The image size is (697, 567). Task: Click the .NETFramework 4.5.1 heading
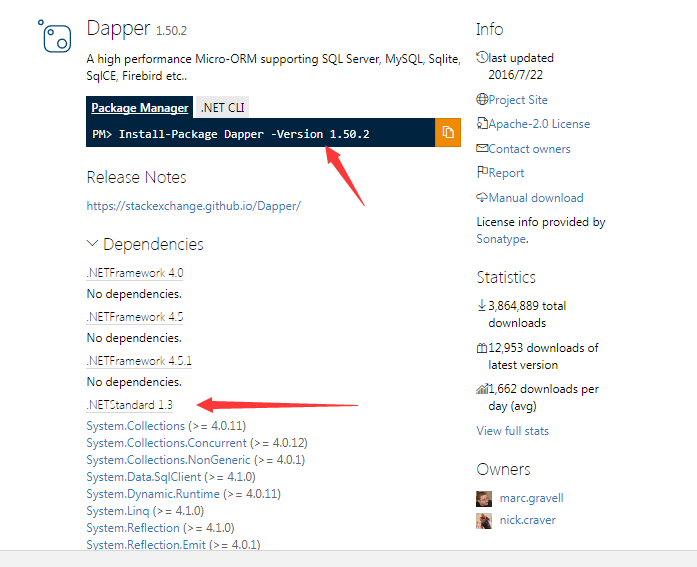pyautogui.click(x=139, y=361)
